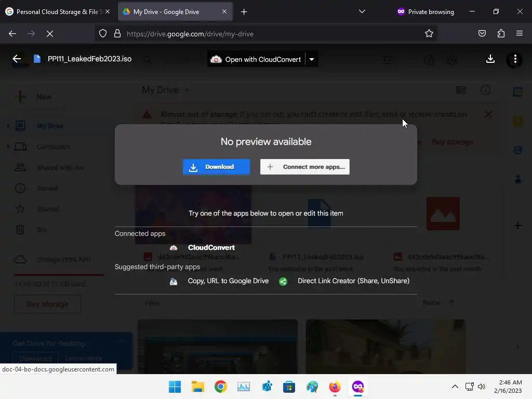Open with CloudConvert button
The height and width of the screenshot is (399, 532).
click(x=256, y=59)
